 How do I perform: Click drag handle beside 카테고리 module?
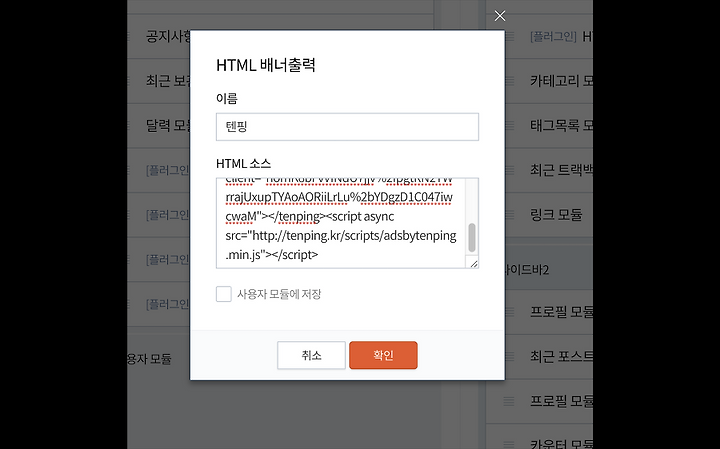(509, 81)
